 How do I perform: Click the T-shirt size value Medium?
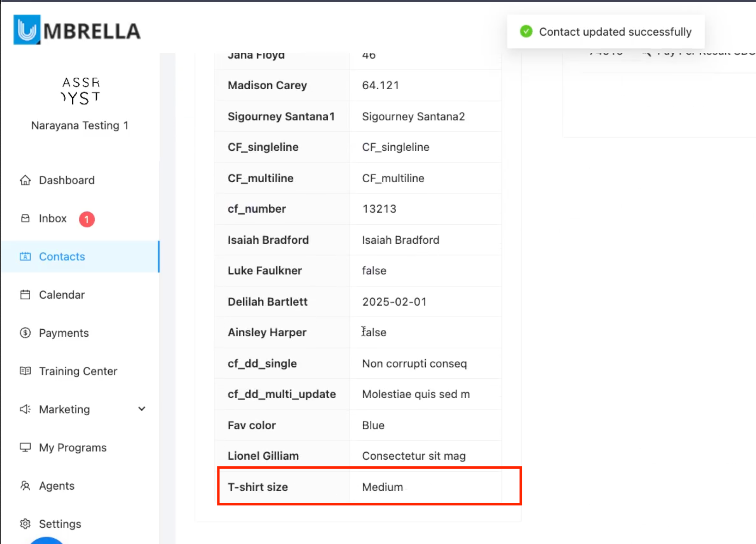coord(382,487)
